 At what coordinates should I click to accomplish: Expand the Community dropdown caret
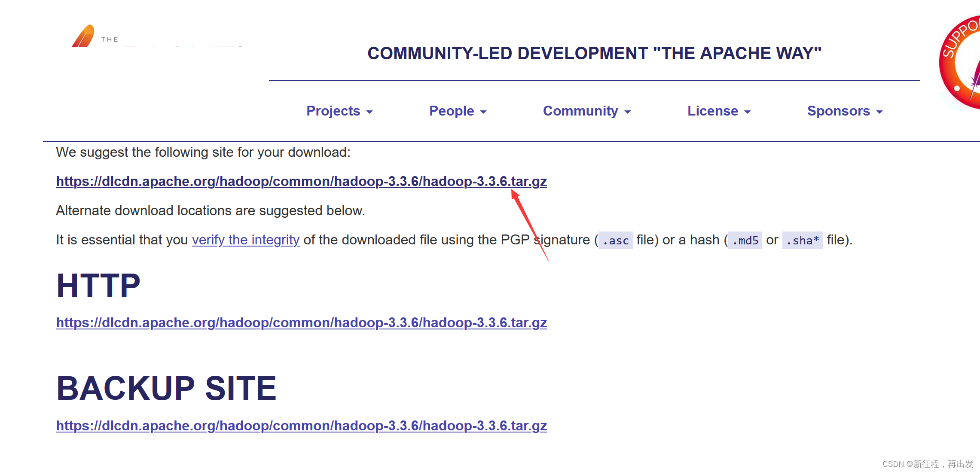pyautogui.click(x=628, y=112)
